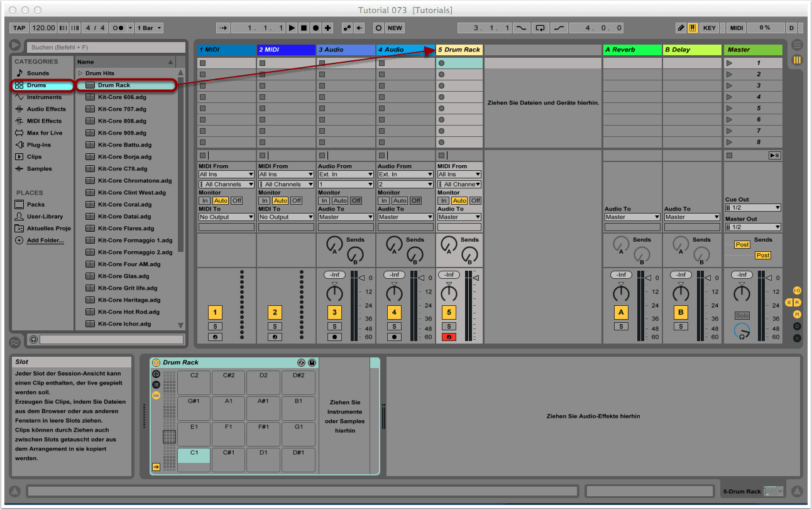Image resolution: width=812 pixels, height=510 pixels.
Task: Show the Drum Rack chain list
Action: coord(156,384)
